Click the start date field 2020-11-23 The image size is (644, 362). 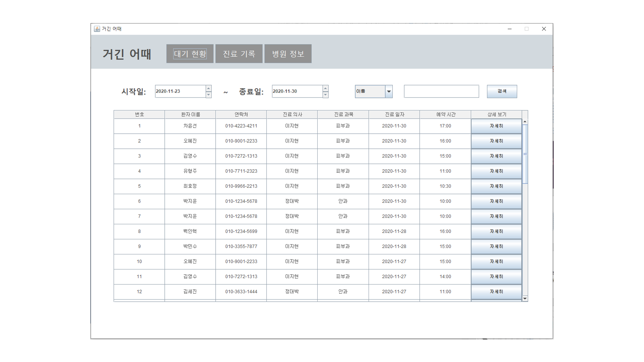(180, 91)
